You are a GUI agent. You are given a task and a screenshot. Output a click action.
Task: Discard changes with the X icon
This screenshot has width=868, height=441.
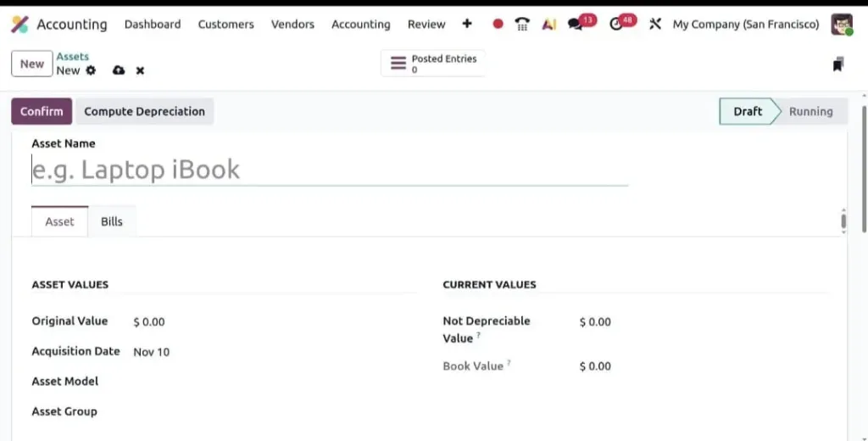140,70
